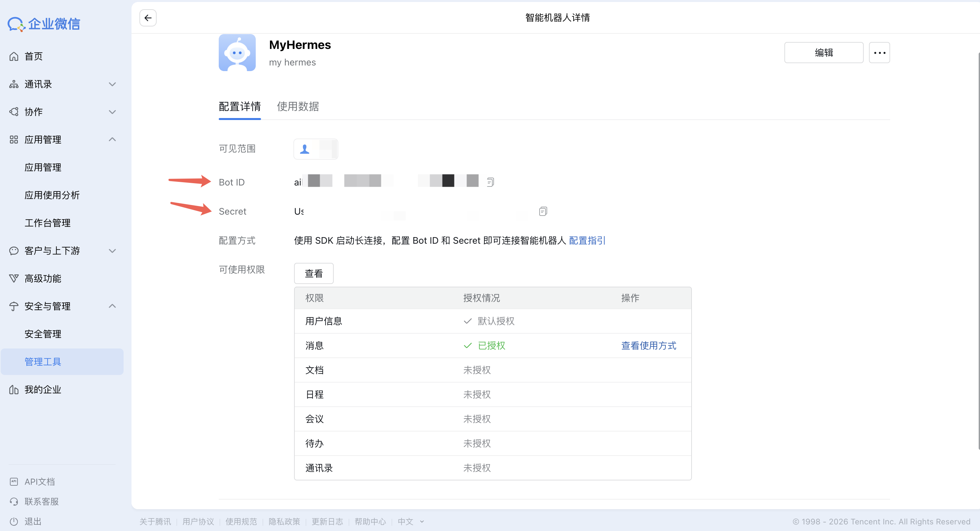The height and width of the screenshot is (531, 980).
Task: Copy the Secret value
Action: tap(543, 211)
